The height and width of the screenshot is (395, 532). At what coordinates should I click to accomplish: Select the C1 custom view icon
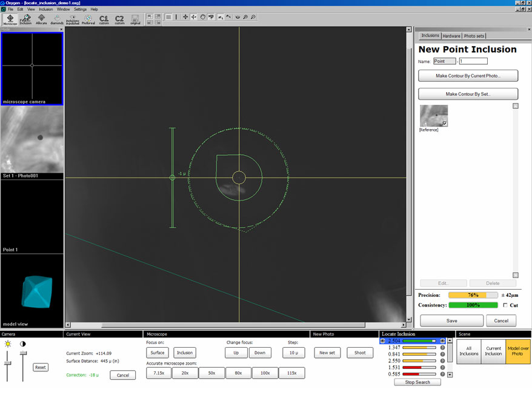104,19
